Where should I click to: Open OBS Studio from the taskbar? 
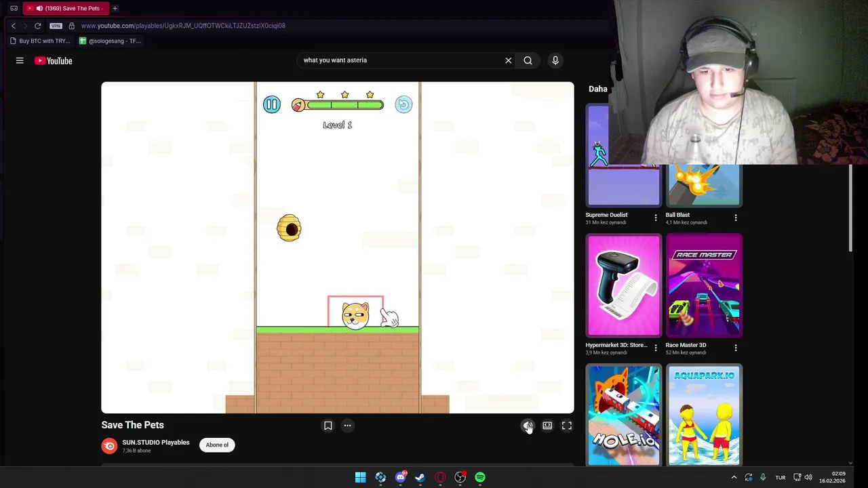pos(460,477)
